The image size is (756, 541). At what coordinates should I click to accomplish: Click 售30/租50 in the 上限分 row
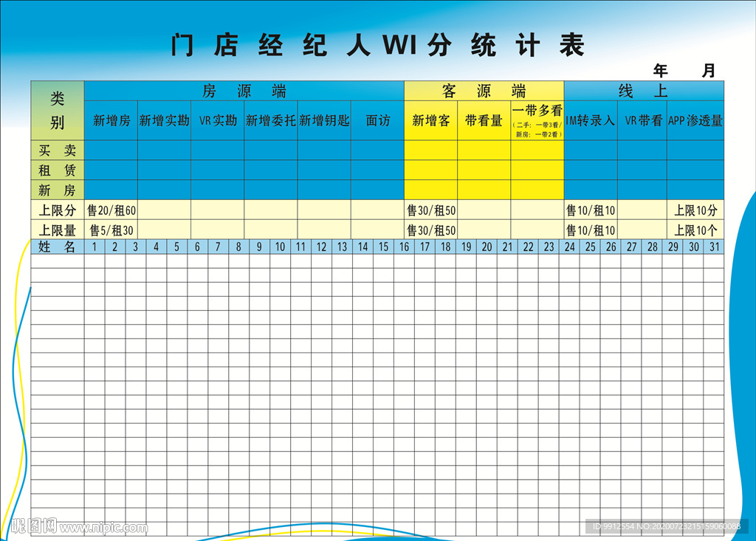click(431, 210)
